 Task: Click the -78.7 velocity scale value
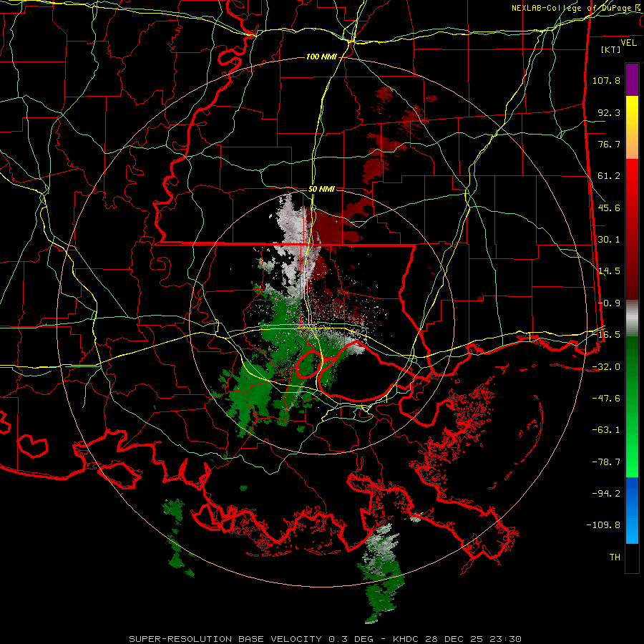tap(606, 462)
